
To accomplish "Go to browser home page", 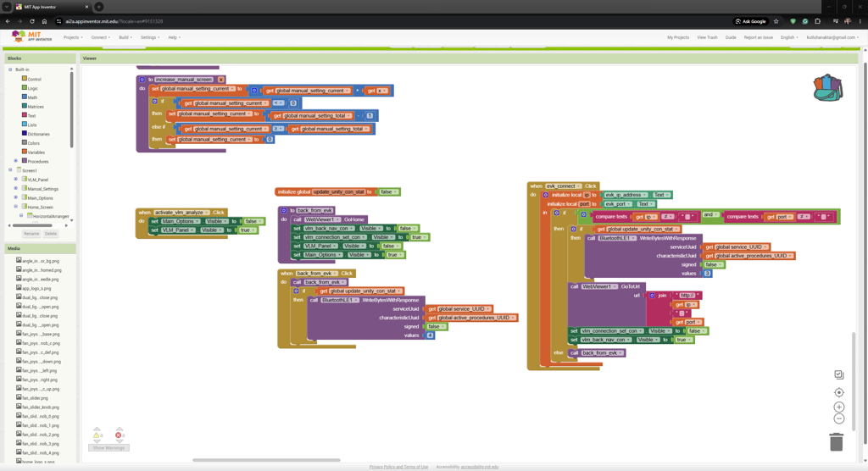I will coord(44,21).
